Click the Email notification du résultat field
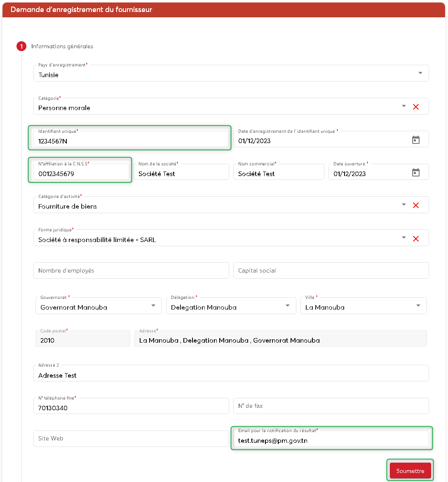The height and width of the screenshot is (482, 448). coord(331,440)
